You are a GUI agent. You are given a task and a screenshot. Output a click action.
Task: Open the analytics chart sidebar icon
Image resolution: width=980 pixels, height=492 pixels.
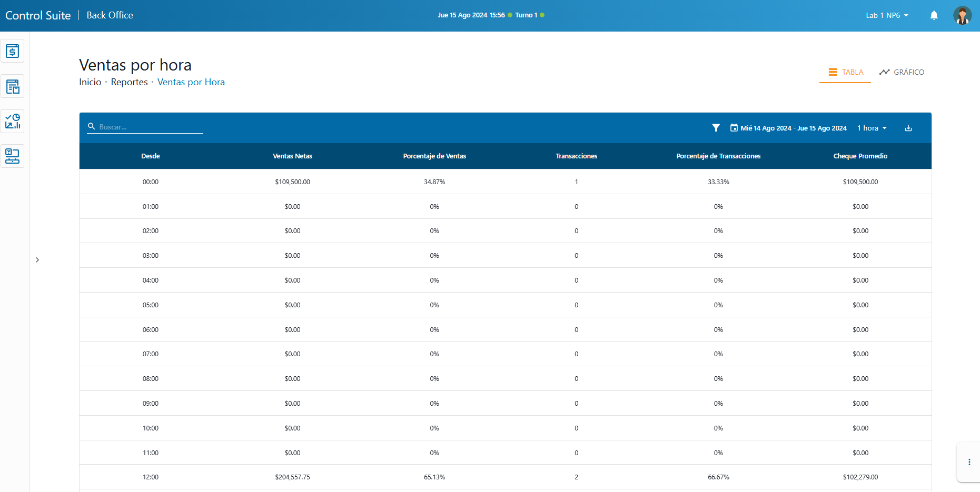[x=12, y=121]
